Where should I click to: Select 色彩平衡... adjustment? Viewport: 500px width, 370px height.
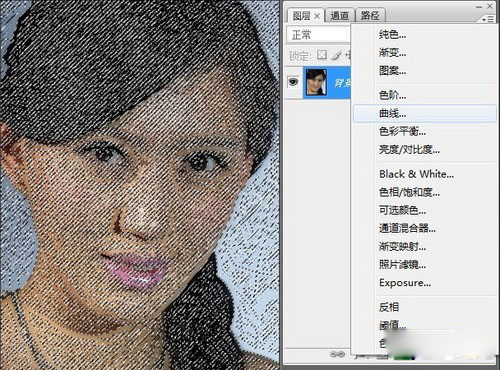402,131
